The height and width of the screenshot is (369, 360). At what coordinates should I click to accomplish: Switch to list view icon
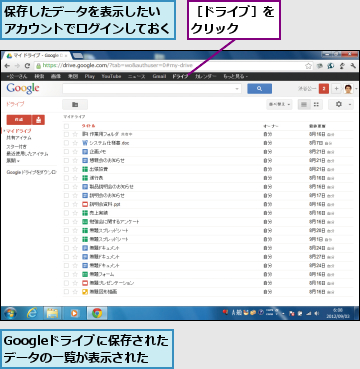[304, 105]
